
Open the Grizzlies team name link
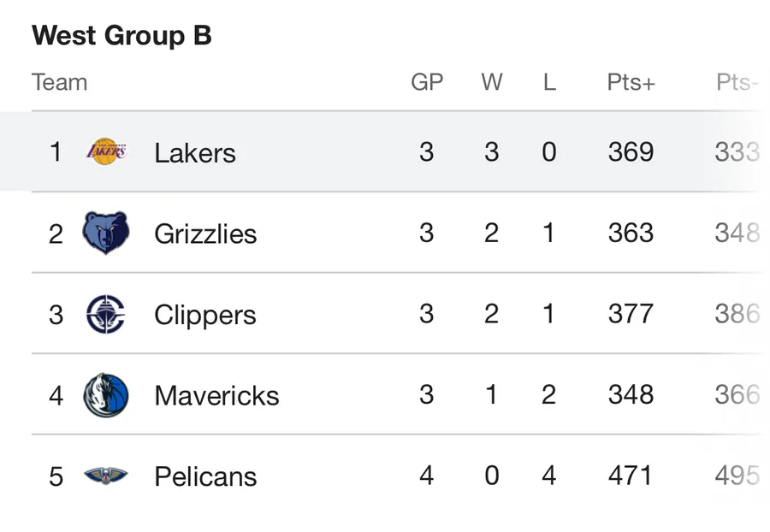[205, 233]
